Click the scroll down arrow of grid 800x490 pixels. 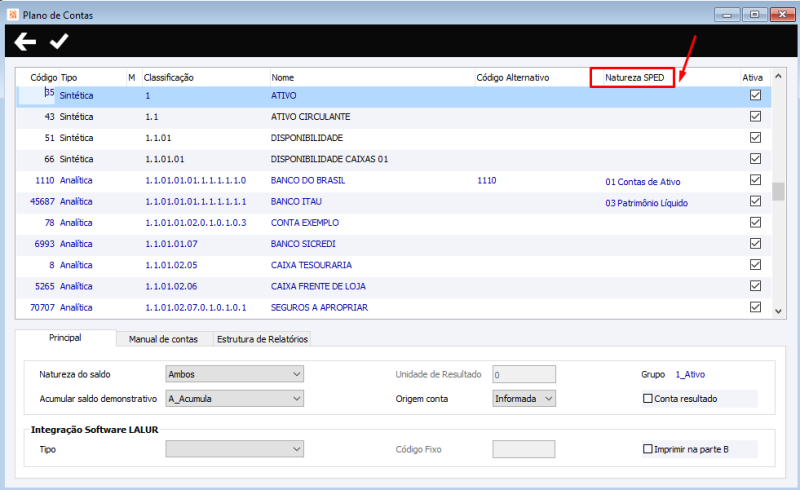[x=778, y=311]
